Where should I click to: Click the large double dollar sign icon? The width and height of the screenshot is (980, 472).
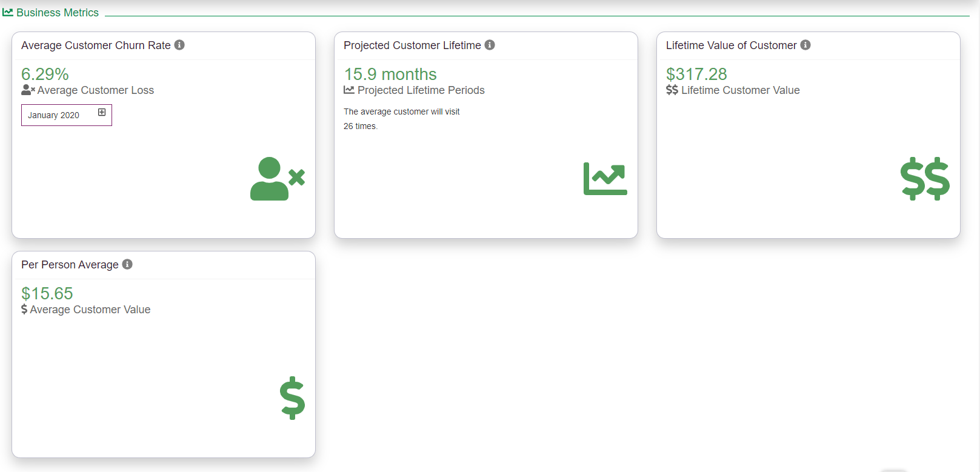point(925,179)
